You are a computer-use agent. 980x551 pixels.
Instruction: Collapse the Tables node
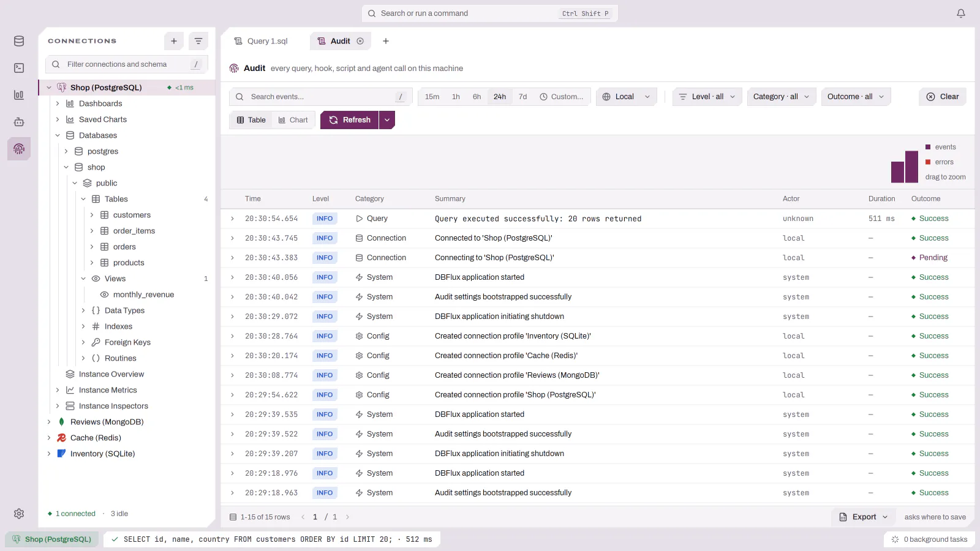pyautogui.click(x=83, y=199)
